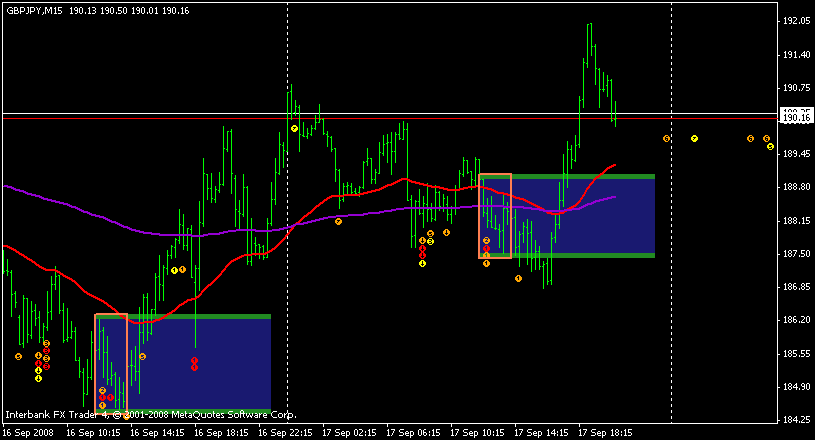The width and height of the screenshot is (815, 440).
Task: Click the yellow 7 marker below the red line
Action: pos(294,128)
